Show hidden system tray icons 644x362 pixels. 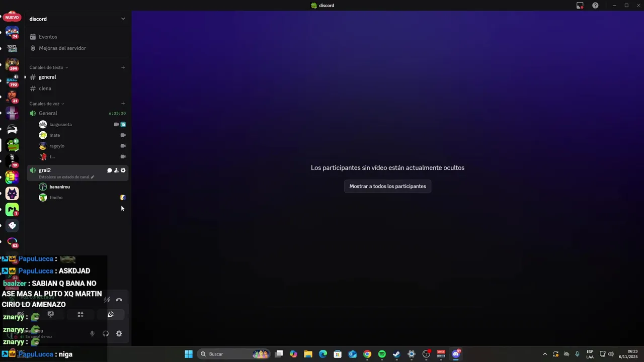pyautogui.click(x=545, y=354)
